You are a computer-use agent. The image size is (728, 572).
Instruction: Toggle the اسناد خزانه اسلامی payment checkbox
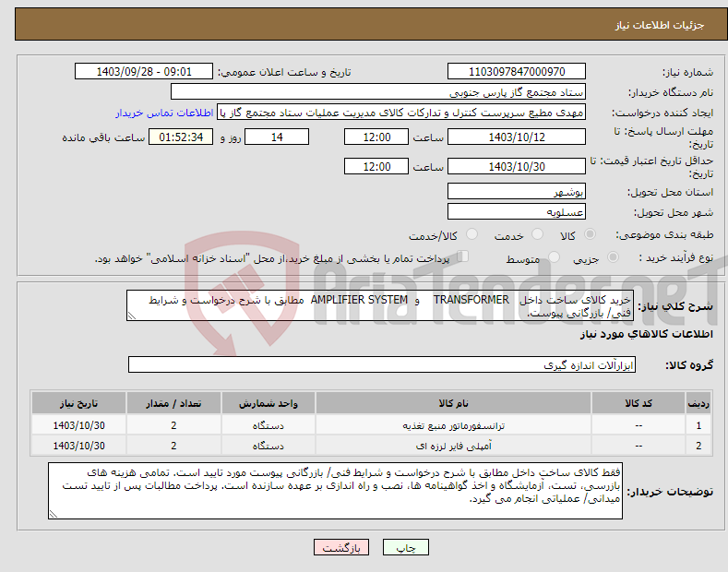463,256
